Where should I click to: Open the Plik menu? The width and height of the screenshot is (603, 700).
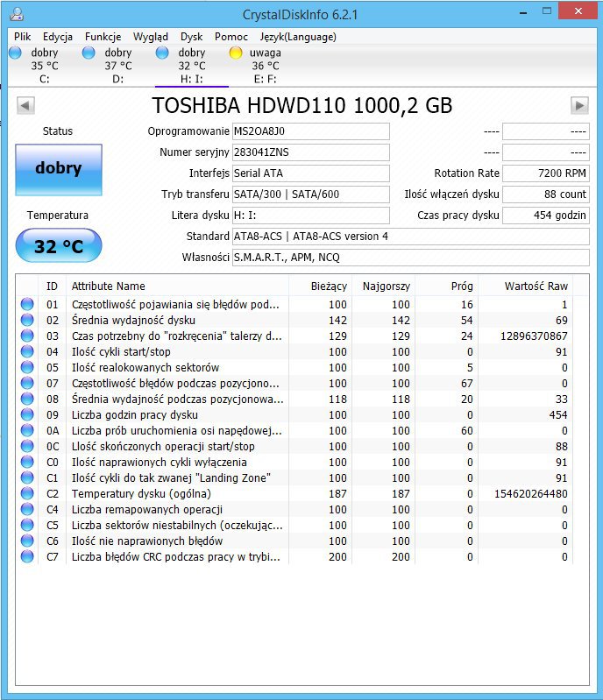[x=22, y=37]
